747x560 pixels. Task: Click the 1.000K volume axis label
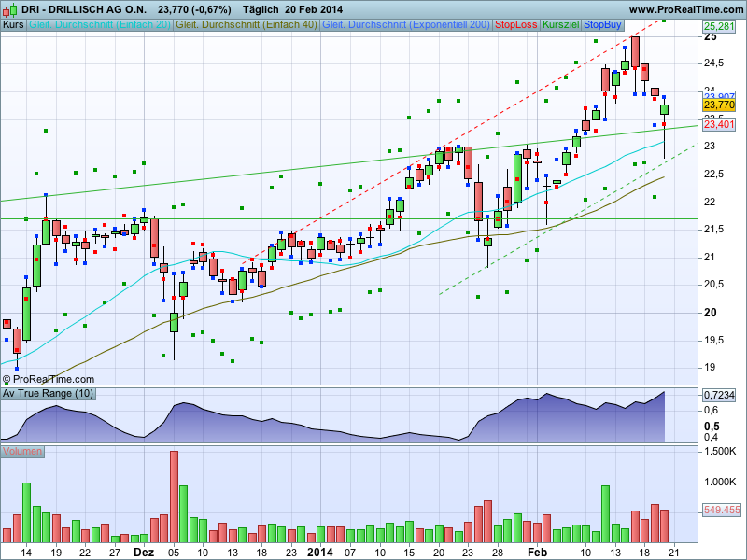[720, 483]
